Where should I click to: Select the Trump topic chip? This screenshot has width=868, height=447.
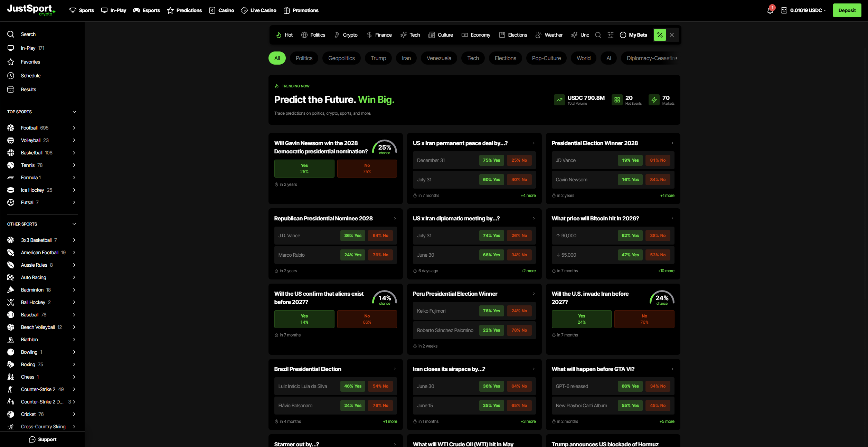(378, 58)
